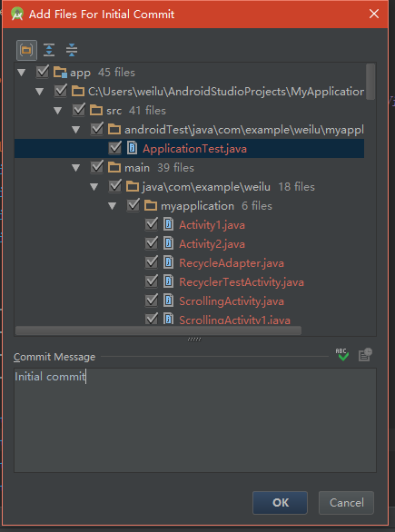
Task: Select ScrollingActivity.java in the tree
Action: click(232, 300)
